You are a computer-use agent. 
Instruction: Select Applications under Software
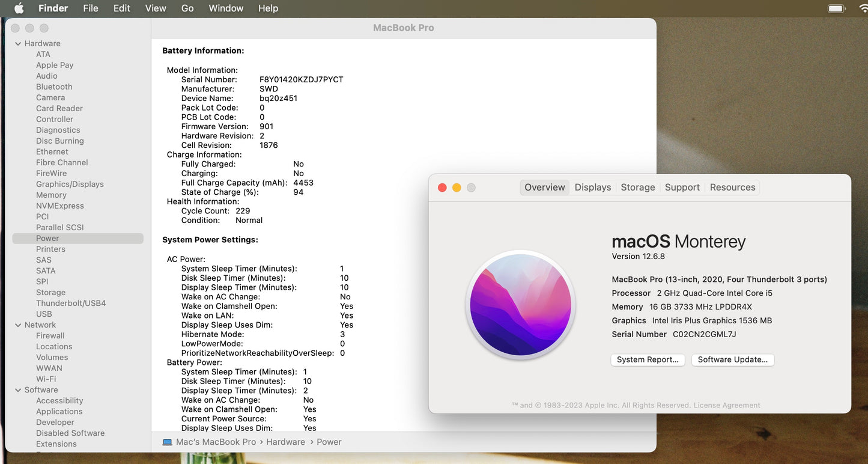click(59, 411)
